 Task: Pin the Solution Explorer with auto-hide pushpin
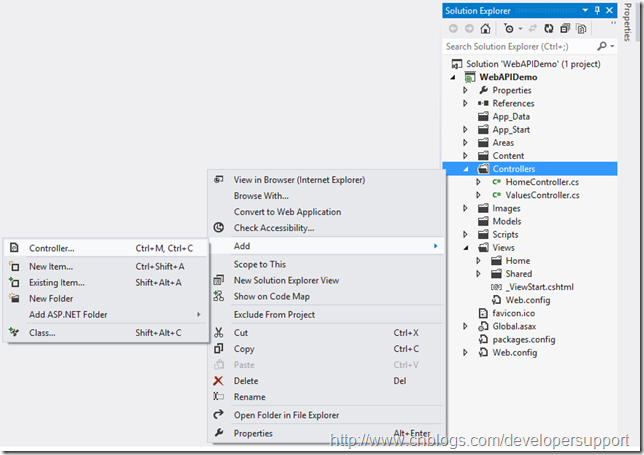[x=597, y=10]
